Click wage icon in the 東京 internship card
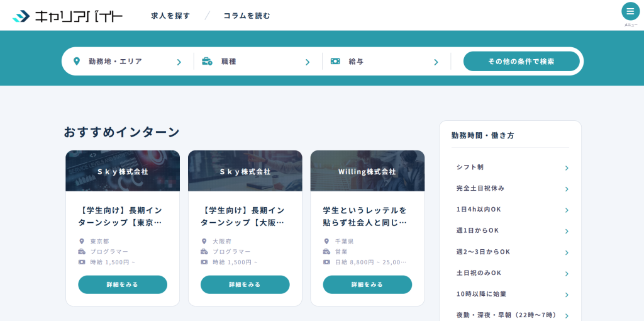644x321 pixels. 82,262
